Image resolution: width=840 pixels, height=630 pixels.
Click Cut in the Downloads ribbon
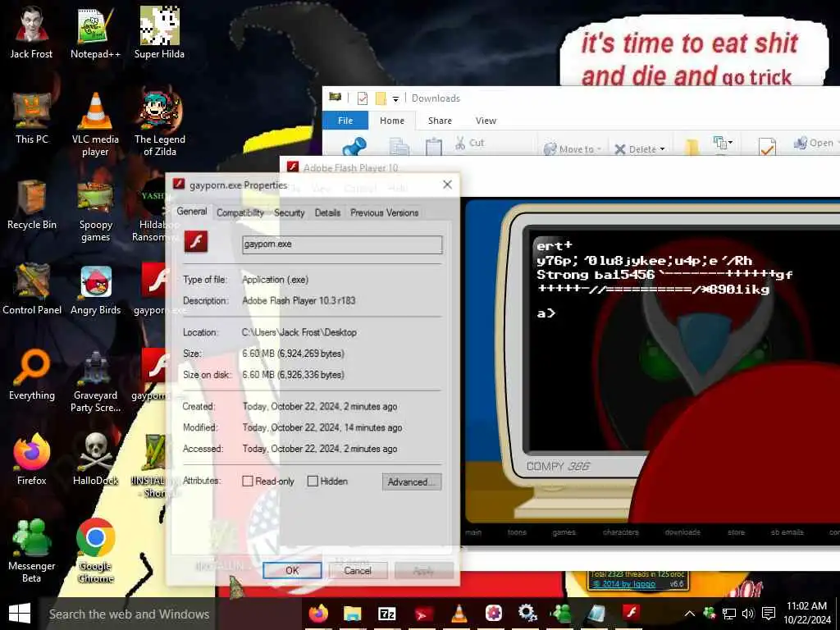click(469, 143)
